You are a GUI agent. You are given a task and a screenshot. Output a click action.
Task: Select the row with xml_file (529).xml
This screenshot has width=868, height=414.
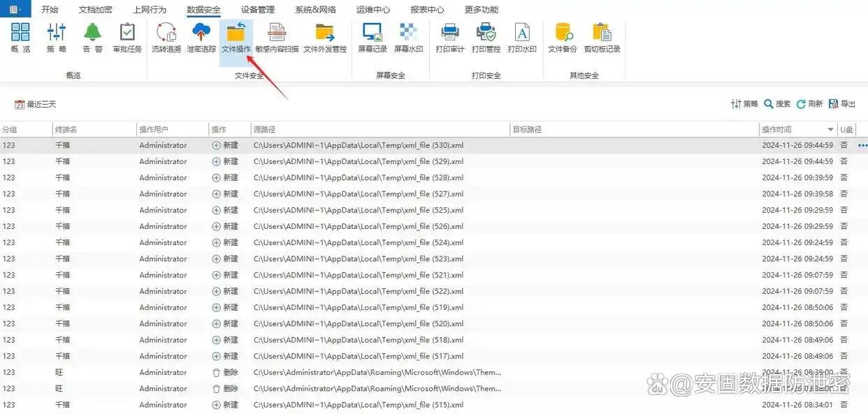[x=434, y=161]
